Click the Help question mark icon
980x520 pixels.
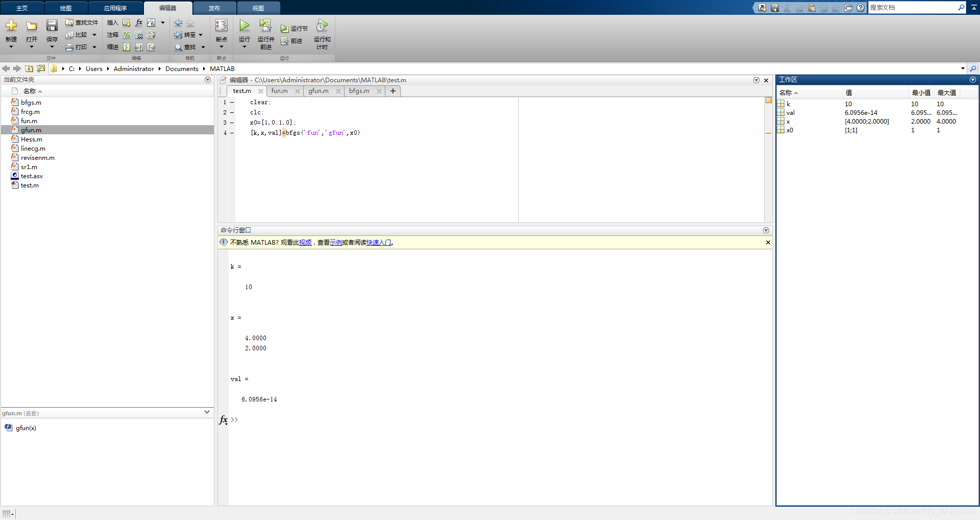pos(861,8)
